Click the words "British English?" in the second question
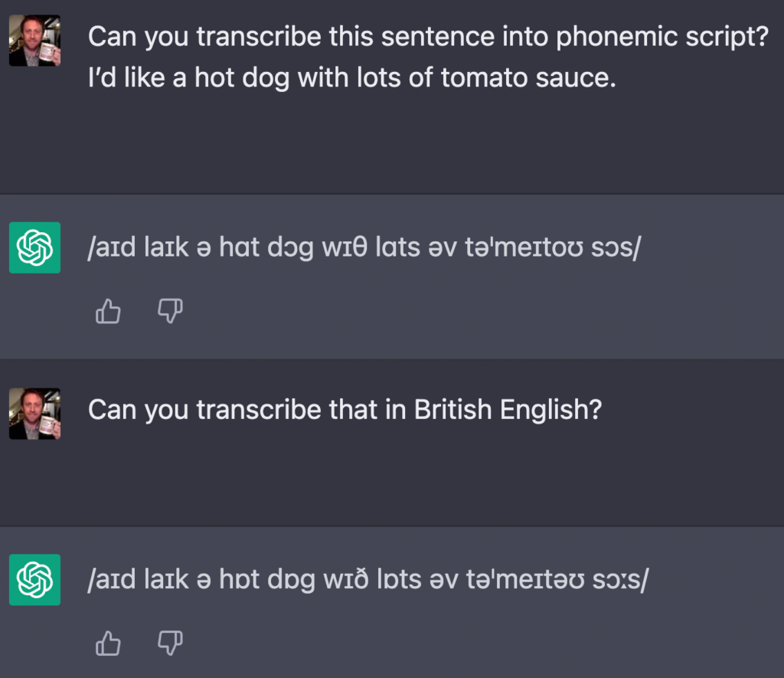 pos(508,410)
